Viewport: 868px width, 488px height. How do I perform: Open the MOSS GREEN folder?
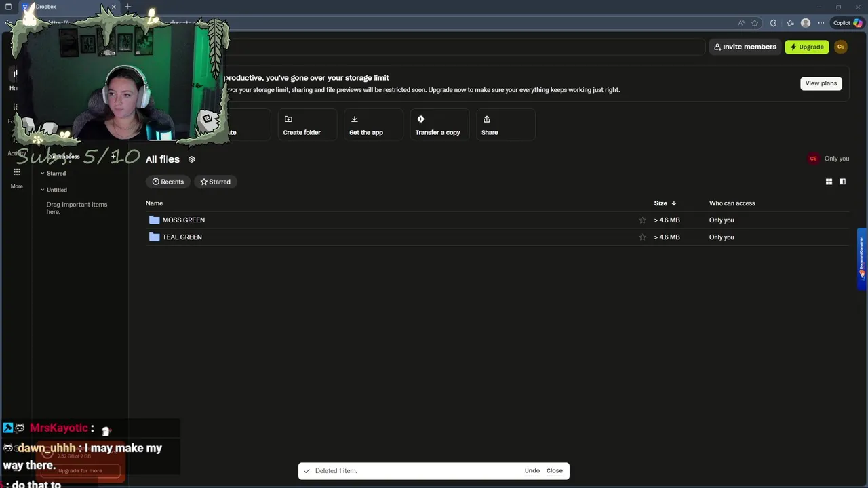183,220
